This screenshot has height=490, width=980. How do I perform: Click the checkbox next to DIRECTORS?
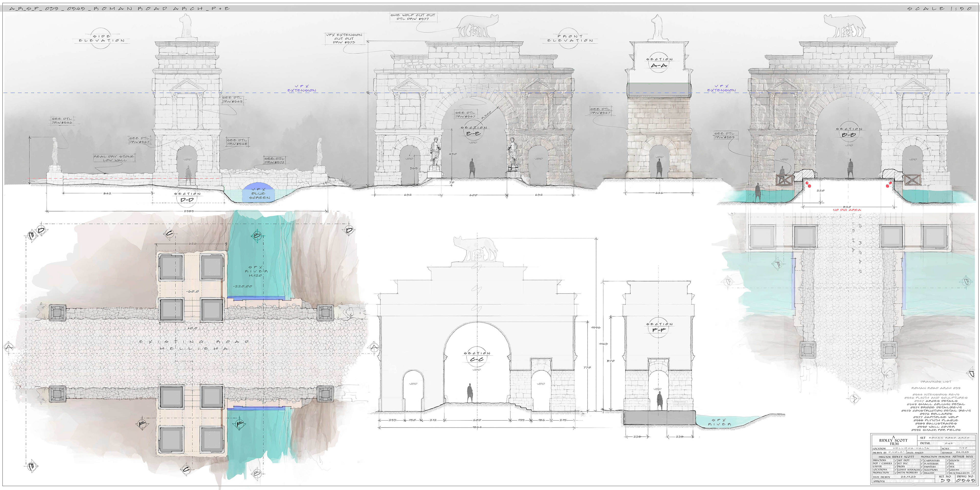click(x=896, y=461)
